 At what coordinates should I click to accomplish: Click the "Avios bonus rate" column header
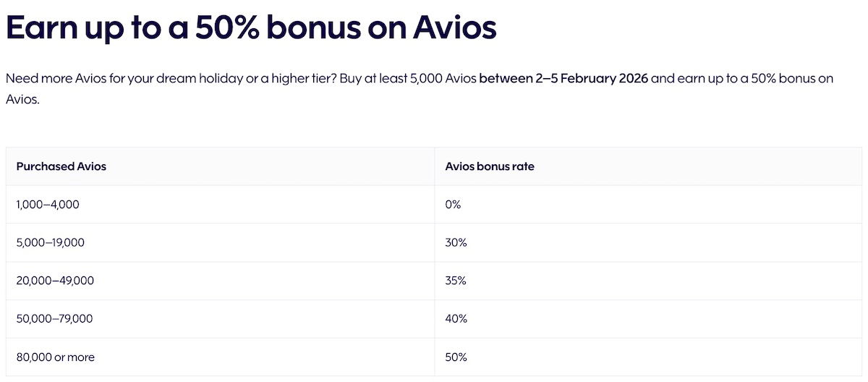coord(490,166)
